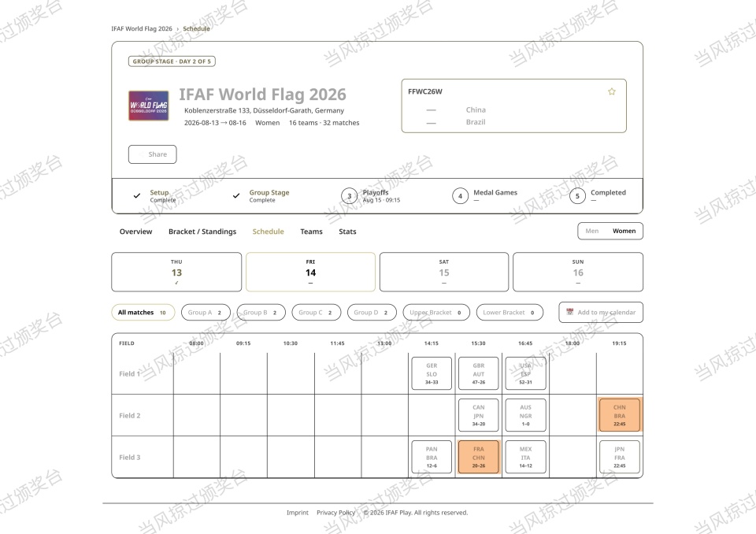Select Sunday 16 day card
This screenshot has height=534, width=756.
coord(578,272)
